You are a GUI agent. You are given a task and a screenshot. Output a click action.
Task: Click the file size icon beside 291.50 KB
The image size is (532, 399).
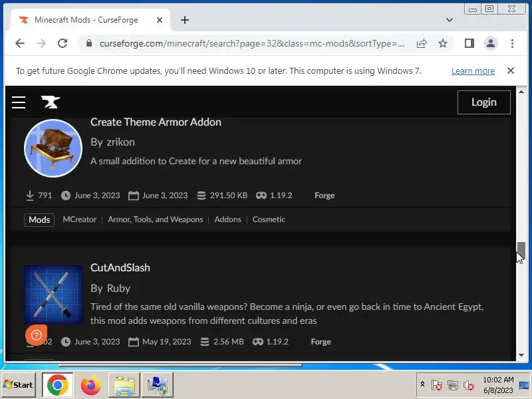pyautogui.click(x=201, y=196)
